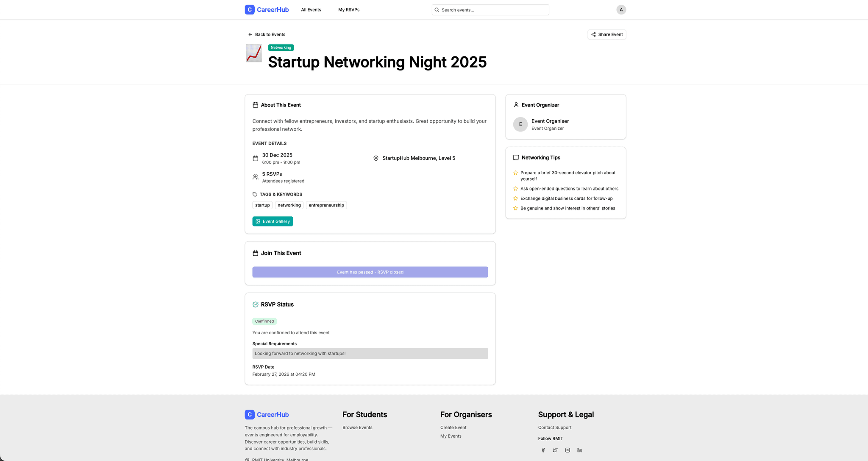
Task: Select the networking tag
Action: point(289,205)
